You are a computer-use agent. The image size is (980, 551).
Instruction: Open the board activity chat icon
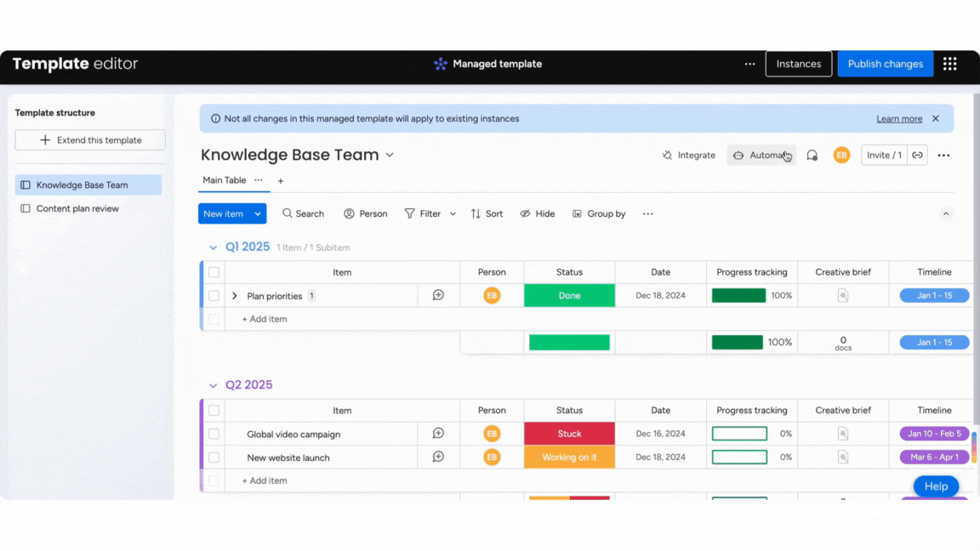pyautogui.click(x=812, y=155)
